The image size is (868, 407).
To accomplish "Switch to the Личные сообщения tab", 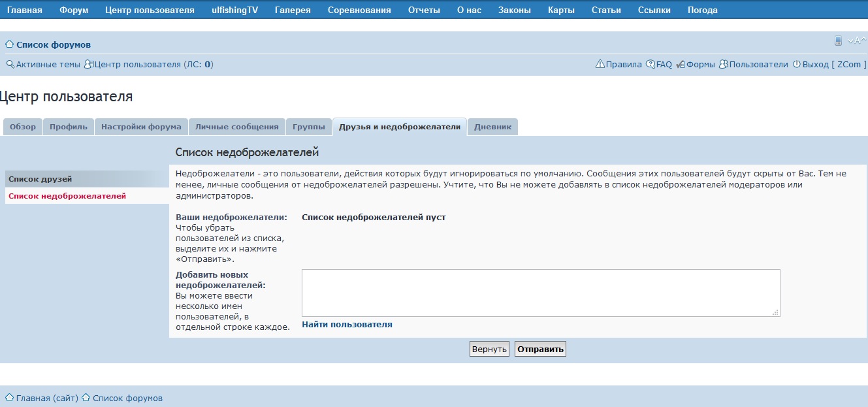I will coord(236,127).
